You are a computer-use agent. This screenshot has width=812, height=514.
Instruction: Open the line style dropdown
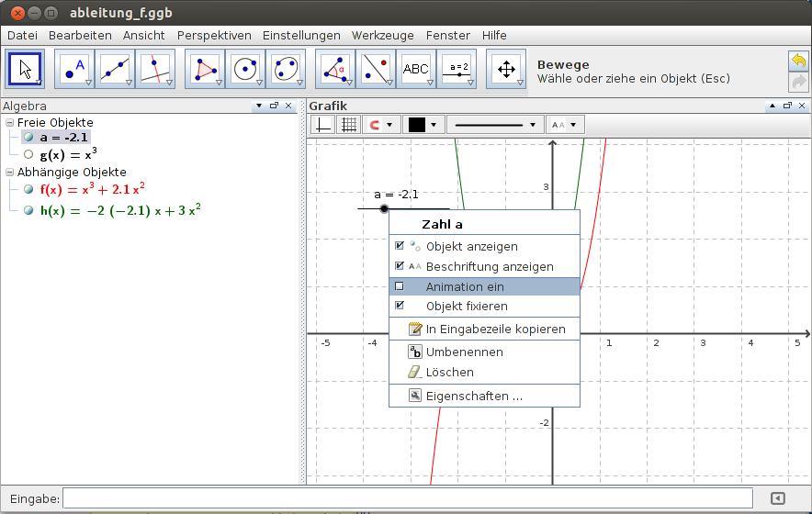pyautogui.click(x=495, y=125)
